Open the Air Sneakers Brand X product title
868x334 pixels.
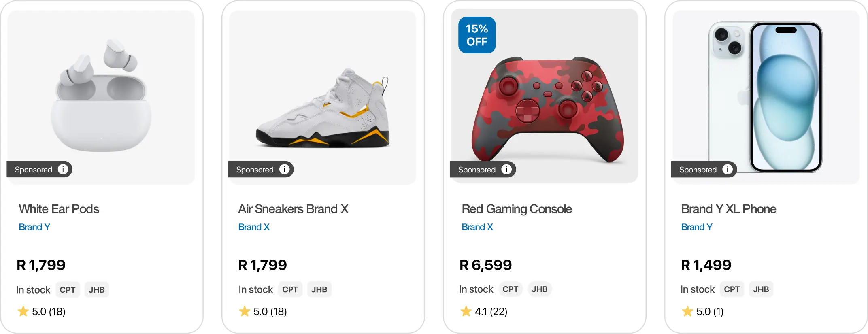tap(293, 209)
